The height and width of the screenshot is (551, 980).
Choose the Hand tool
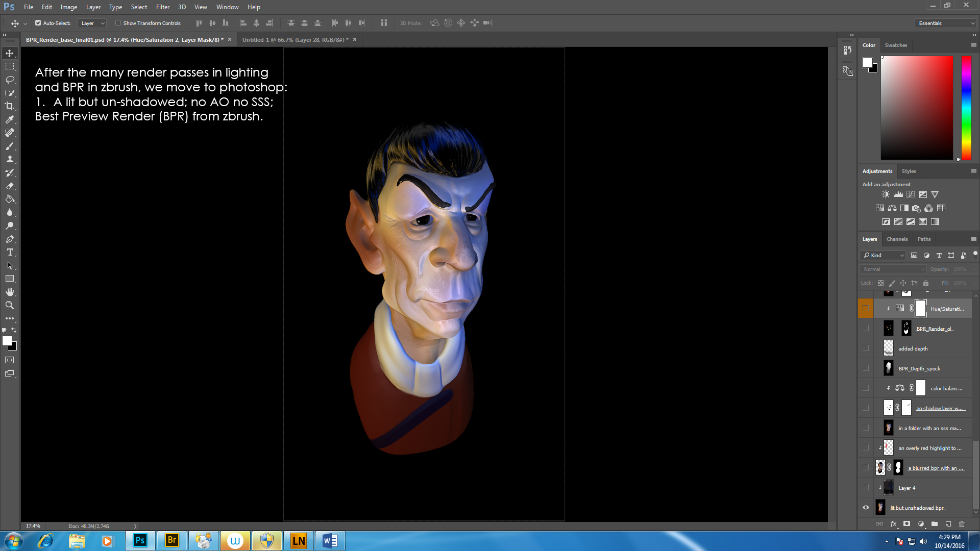pos(10,292)
